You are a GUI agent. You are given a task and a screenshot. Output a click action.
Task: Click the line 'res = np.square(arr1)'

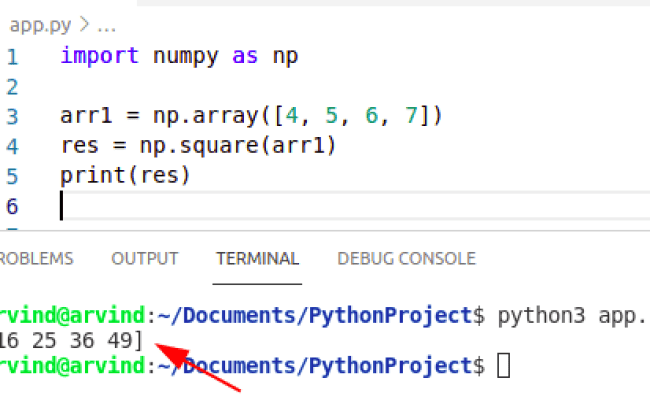coord(198,146)
